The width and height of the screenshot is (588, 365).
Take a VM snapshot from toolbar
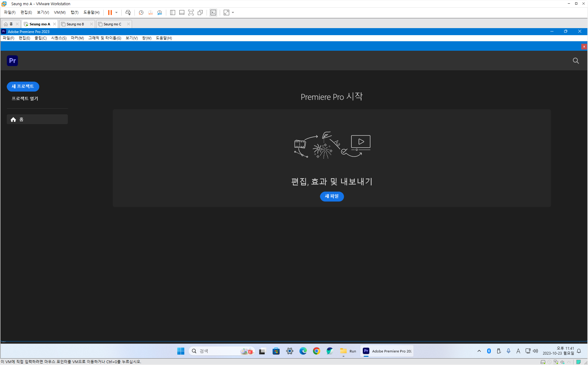click(141, 13)
